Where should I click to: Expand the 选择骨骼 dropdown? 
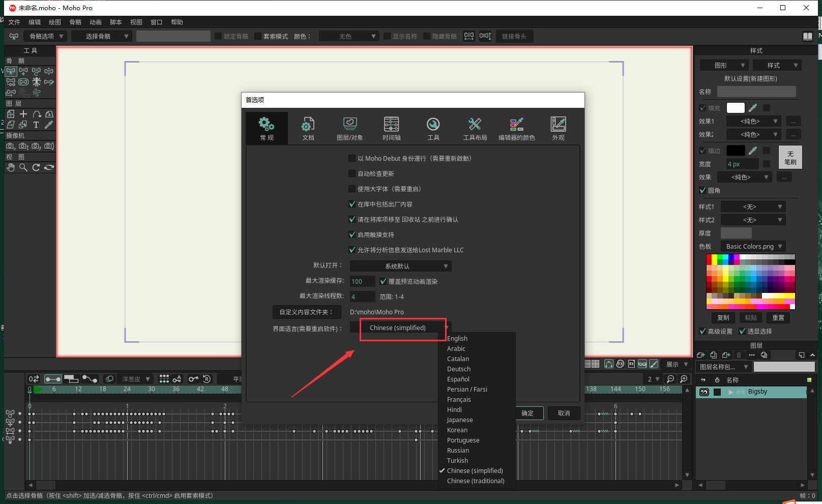[x=102, y=36]
